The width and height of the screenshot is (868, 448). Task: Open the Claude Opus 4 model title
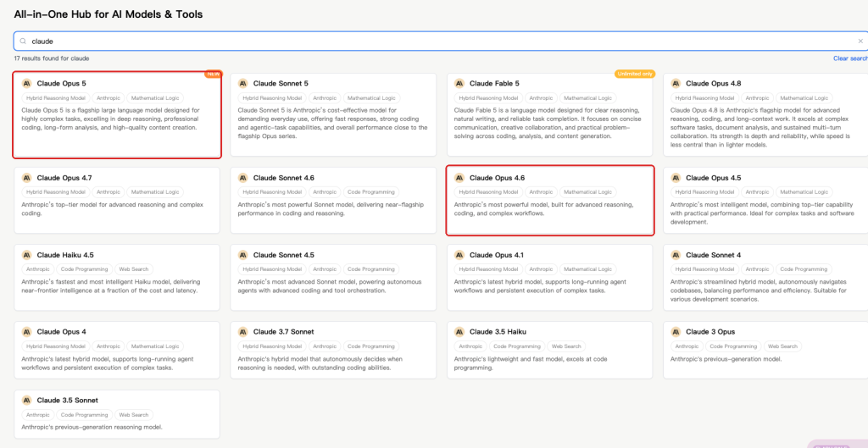point(61,332)
